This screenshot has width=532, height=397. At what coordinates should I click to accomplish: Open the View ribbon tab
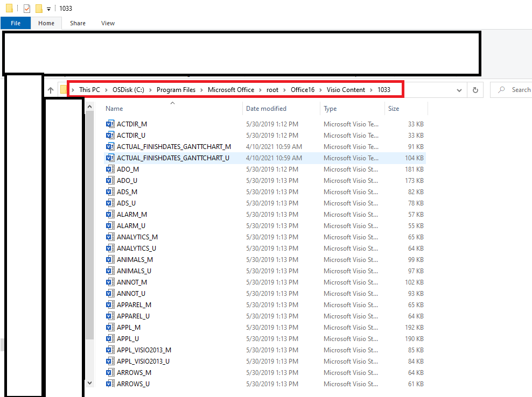(108, 23)
